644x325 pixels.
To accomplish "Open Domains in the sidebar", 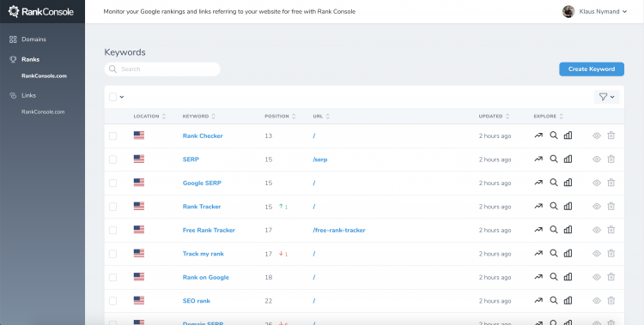I will click(28, 39).
